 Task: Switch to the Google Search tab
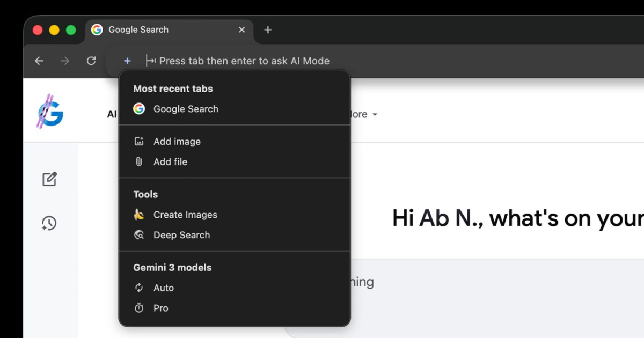pyautogui.click(x=138, y=30)
